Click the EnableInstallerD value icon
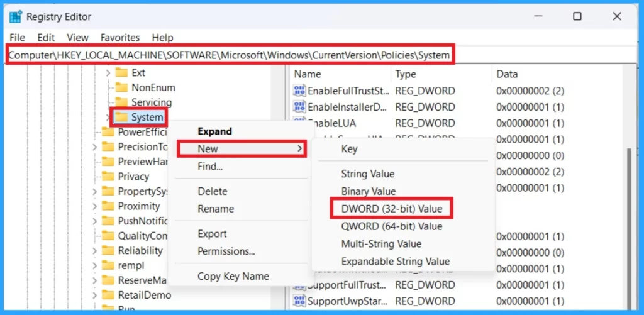Screen dimensions: 644x315 coord(299,107)
